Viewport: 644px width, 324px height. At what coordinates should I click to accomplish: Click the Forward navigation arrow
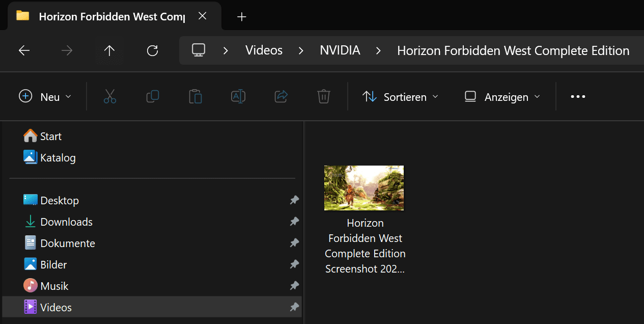[67, 50]
